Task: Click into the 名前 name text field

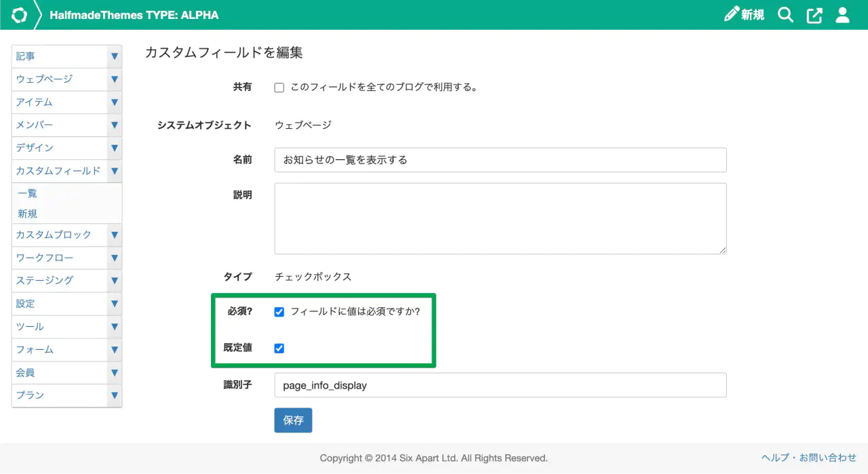Action: click(500, 160)
